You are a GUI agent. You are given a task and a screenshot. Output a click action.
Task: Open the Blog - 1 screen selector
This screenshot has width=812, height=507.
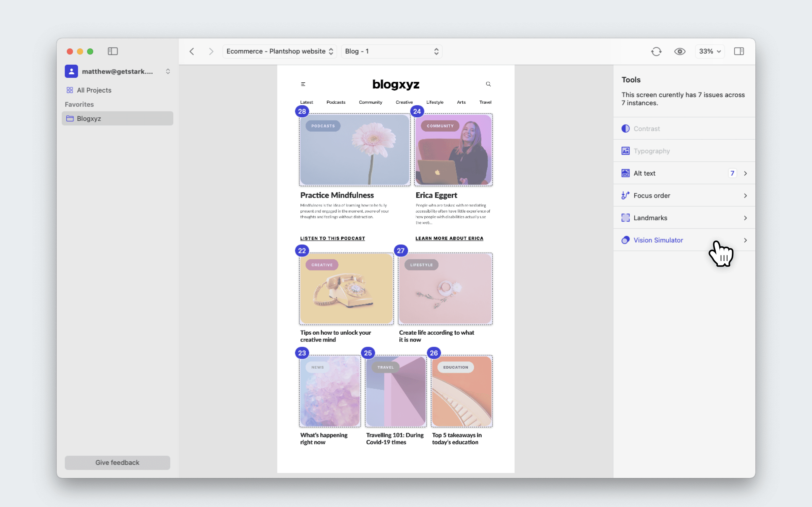pos(391,51)
